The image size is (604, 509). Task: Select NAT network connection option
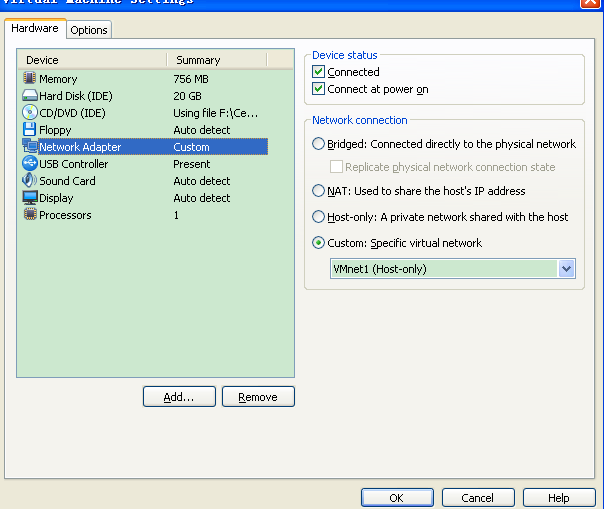pyautogui.click(x=318, y=191)
